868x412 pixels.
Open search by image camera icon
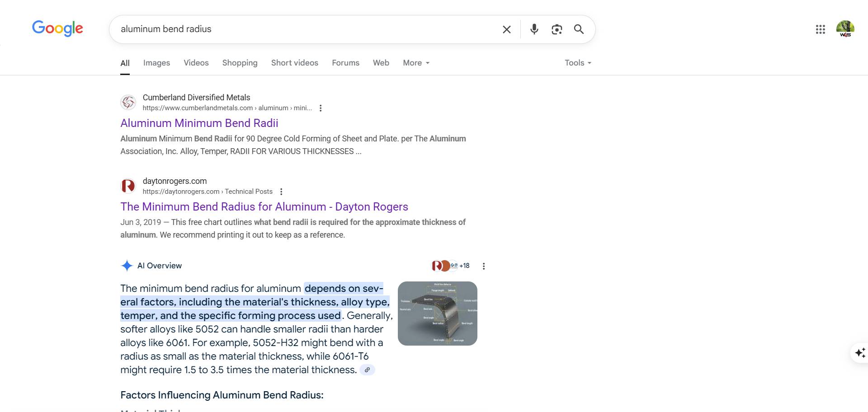point(557,29)
